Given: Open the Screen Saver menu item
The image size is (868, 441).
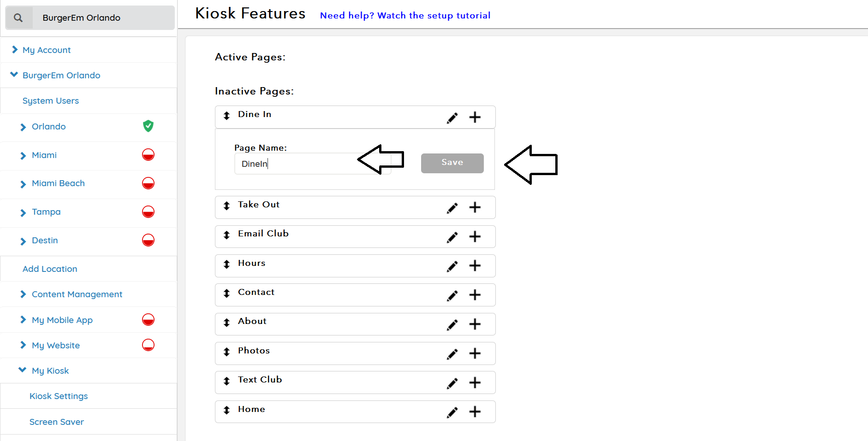Looking at the screenshot, I should [57, 422].
